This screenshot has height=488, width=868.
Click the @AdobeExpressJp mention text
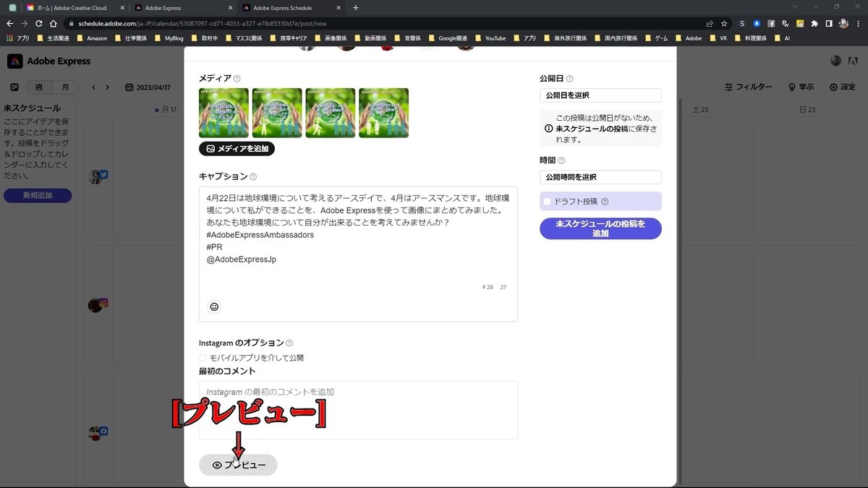click(241, 260)
